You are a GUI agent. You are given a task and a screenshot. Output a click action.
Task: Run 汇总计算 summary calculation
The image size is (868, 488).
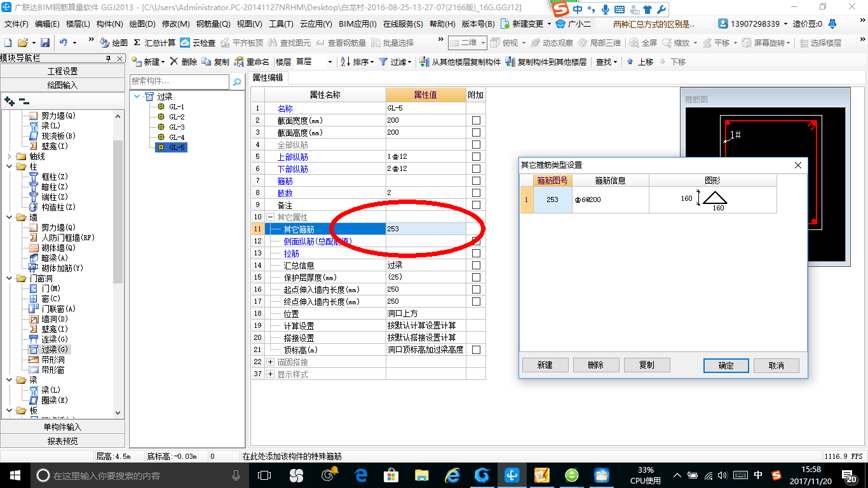pyautogui.click(x=154, y=43)
